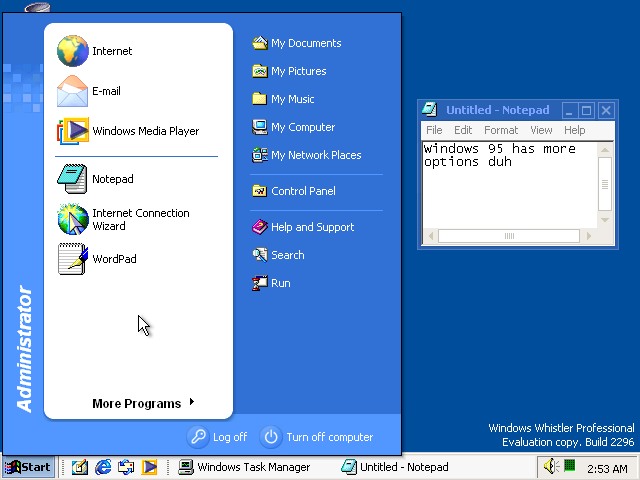Start the Internet Connection Wizard

coord(123,219)
